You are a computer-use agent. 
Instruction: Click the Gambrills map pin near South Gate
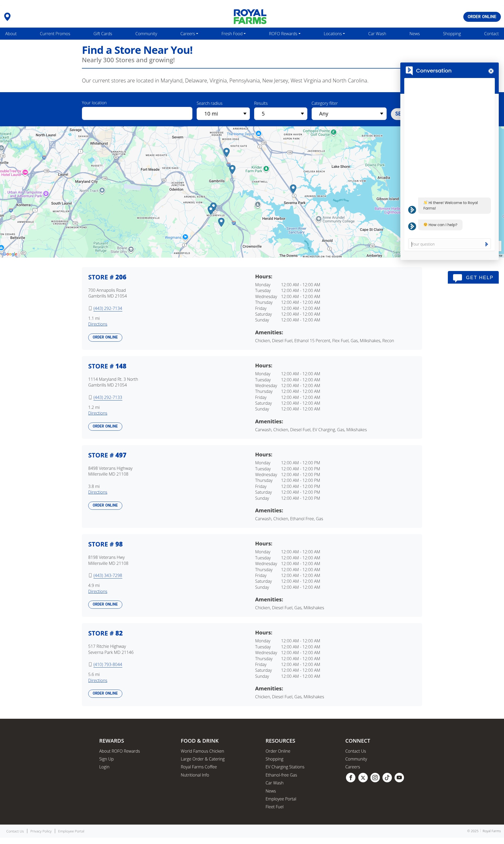click(x=226, y=152)
